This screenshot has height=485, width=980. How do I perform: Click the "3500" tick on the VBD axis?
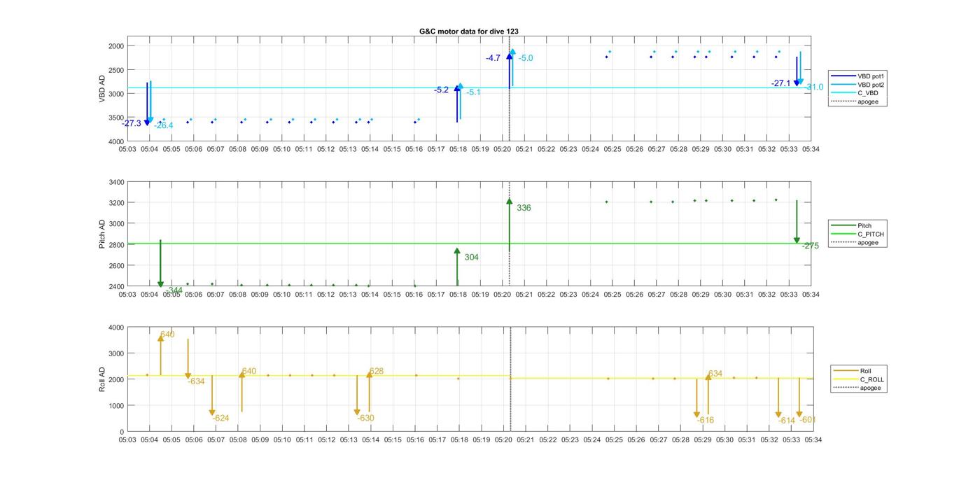[x=116, y=118]
